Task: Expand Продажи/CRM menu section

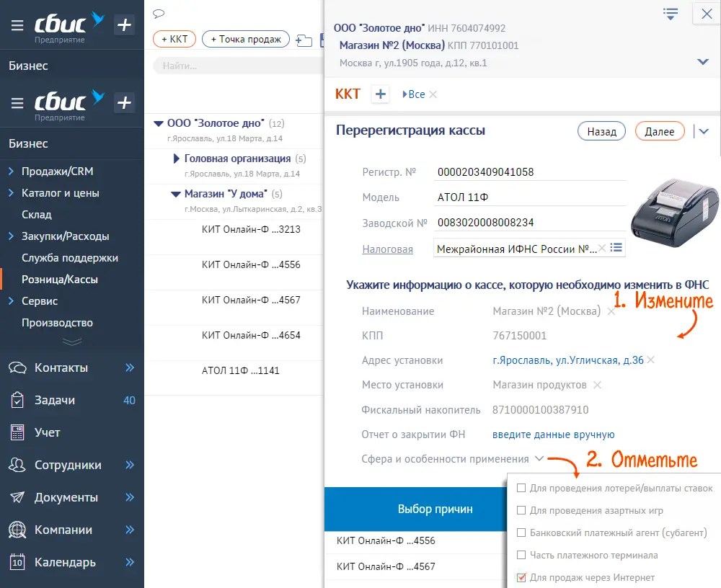Action: [11, 171]
